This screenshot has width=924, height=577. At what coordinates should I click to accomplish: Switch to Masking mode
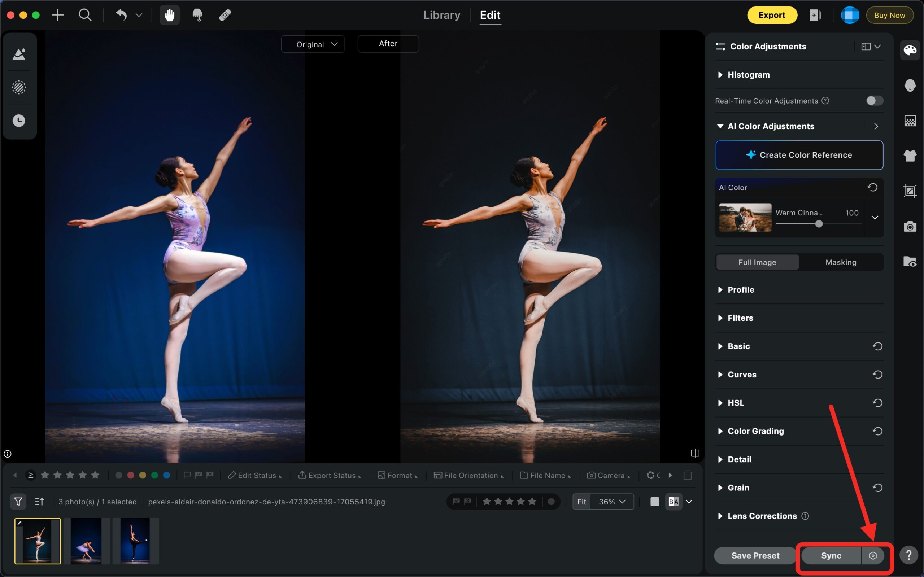[840, 262]
